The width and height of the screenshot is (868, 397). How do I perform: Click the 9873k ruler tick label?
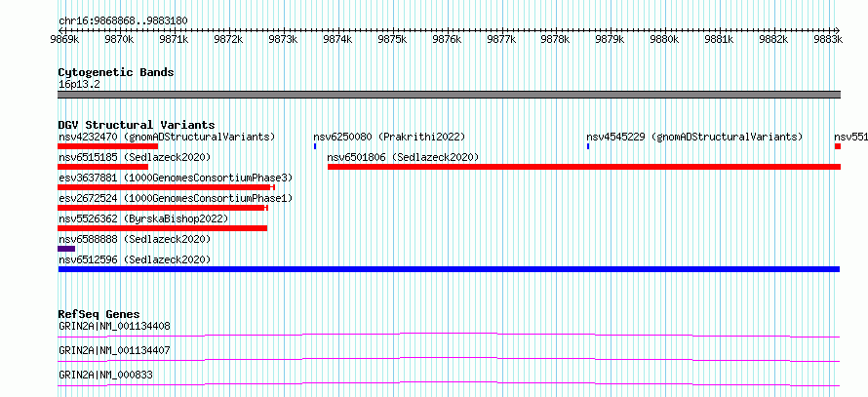(x=283, y=39)
